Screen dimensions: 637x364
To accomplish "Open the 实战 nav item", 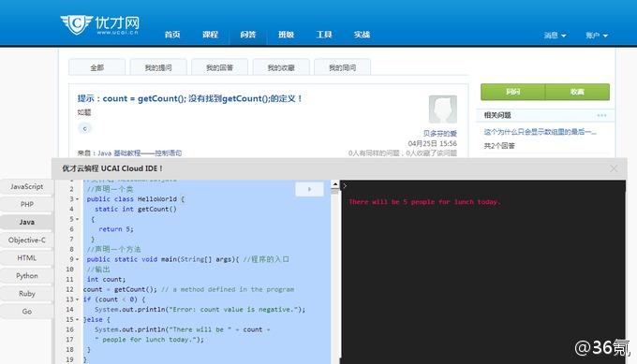I will (362, 35).
